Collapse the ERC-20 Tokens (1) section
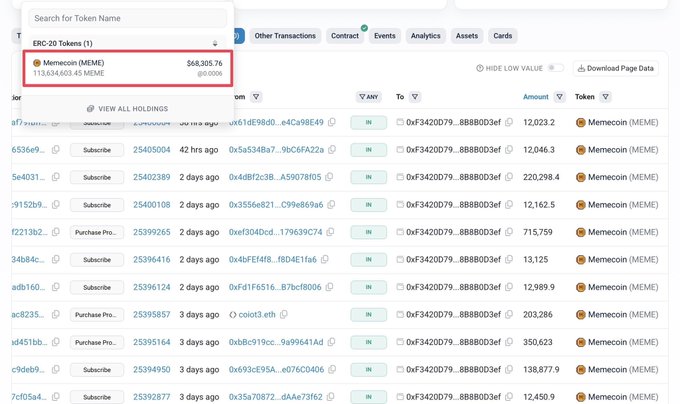680x404 pixels. pyautogui.click(x=215, y=43)
